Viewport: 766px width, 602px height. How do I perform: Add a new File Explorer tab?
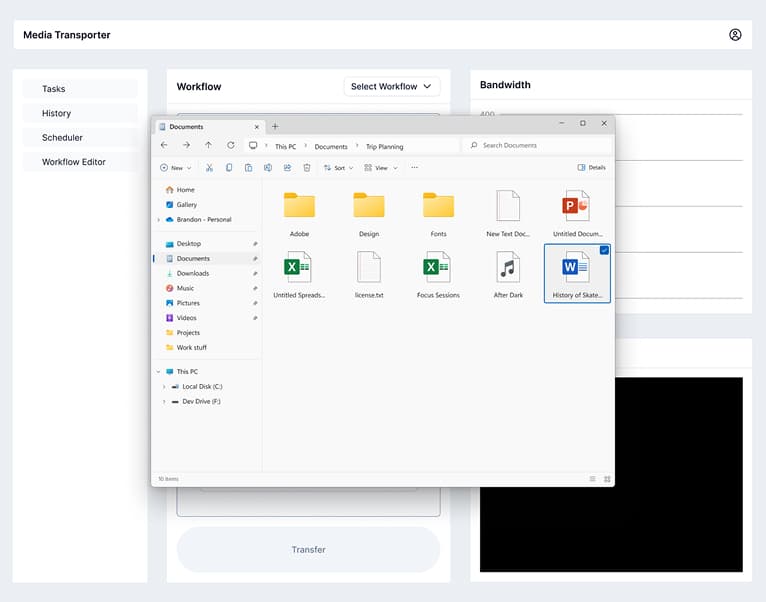point(275,127)
